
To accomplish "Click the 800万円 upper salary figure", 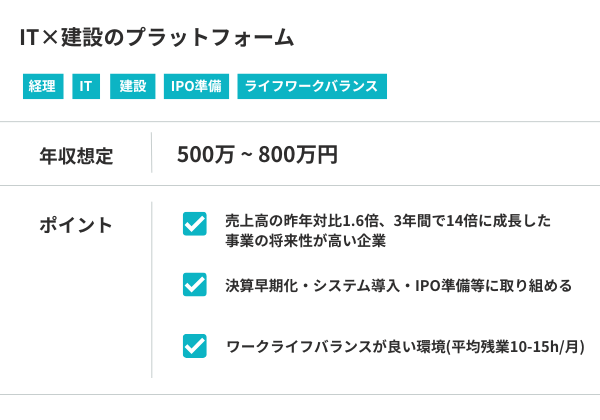I will [298, 155].
